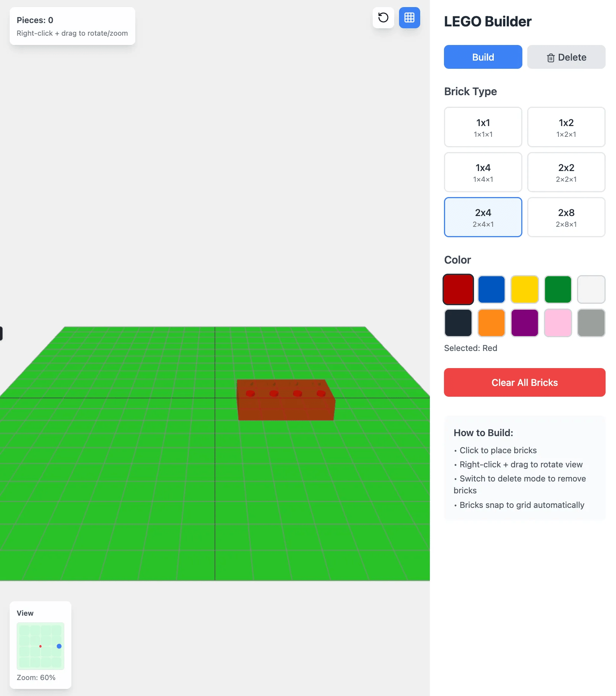This screenshot has width=616, height=696.
Task: Switch to Build mode
Action: [x=483, y=57]
